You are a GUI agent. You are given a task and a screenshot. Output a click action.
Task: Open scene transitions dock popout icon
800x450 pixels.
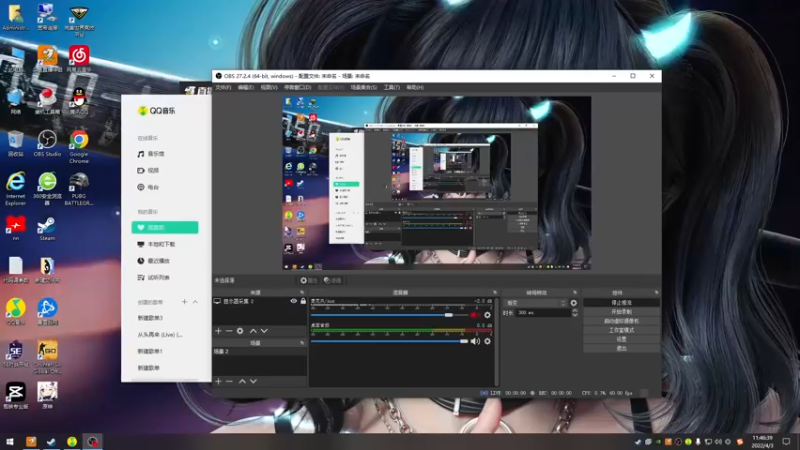click(x=575, y=293)
